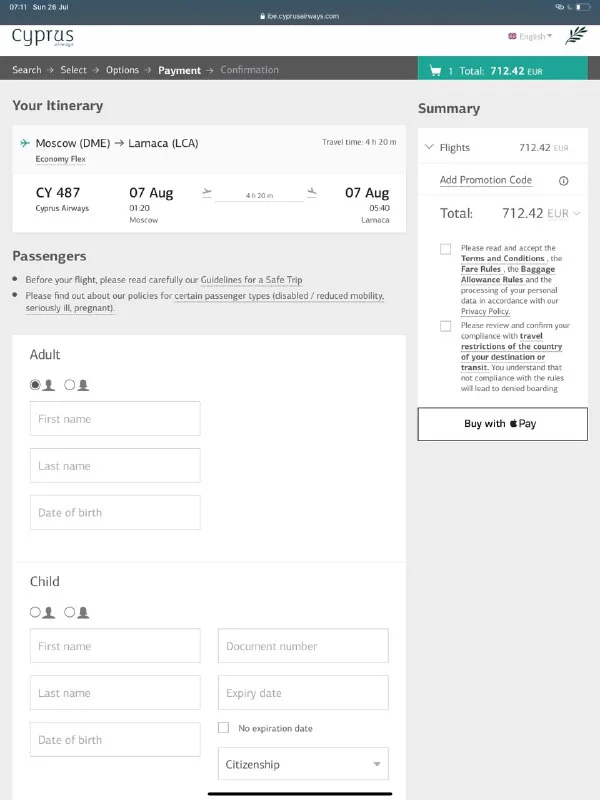The height and width of the screenshot is (800, 600).
Task: Select the female option for Adult
Action: point(76,384)
